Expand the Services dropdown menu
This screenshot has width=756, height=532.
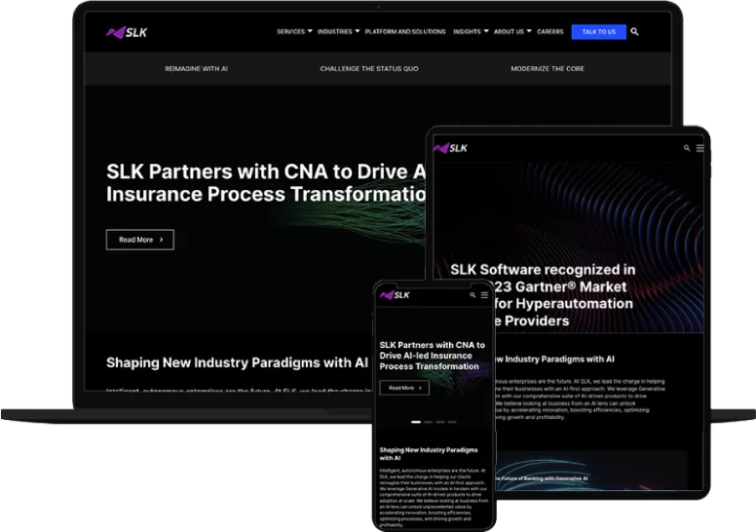[x=294, y=32]
